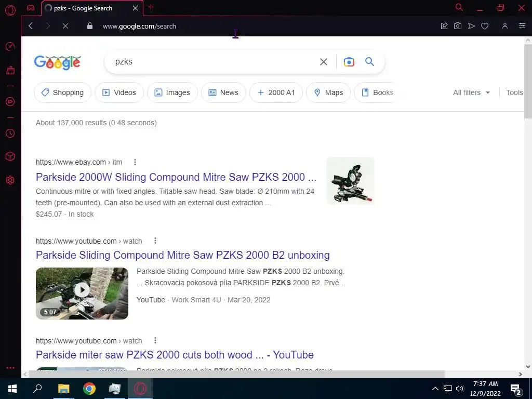Open PZKS 2000 B2 unboxing link
Viewport: 532px width, 399px height.
coord(182,255)
